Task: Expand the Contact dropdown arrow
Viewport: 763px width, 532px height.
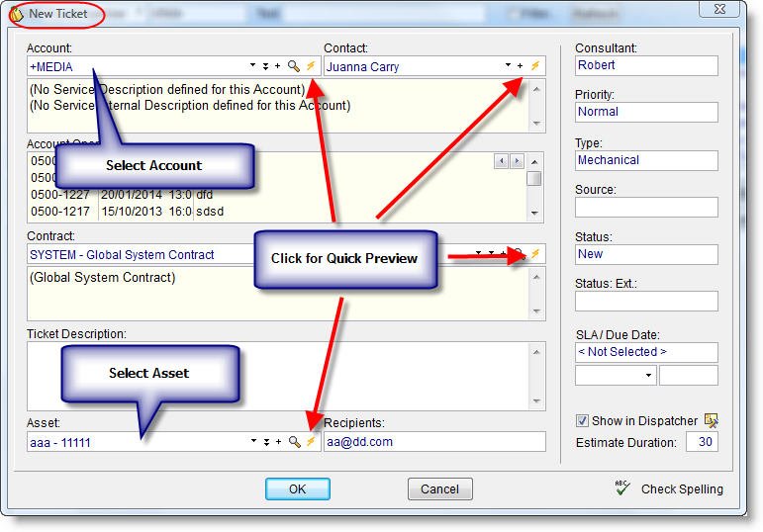Action: tap(506, 66)
